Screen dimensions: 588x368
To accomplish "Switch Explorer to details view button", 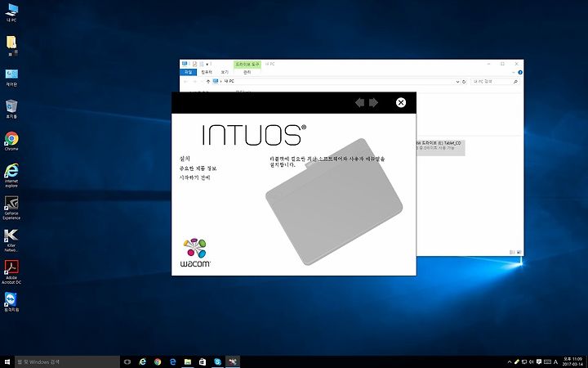I will pyautogui.click(x=512, y=253).
